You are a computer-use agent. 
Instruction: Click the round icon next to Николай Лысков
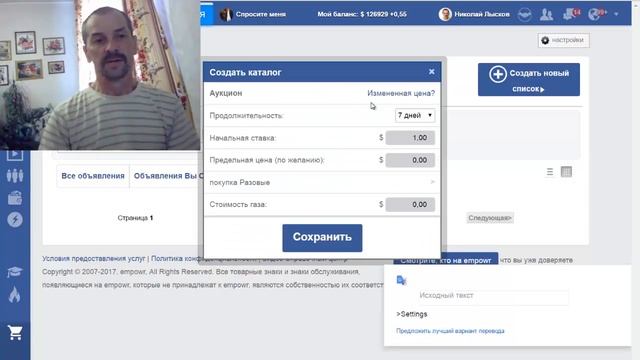coord(524,14)
